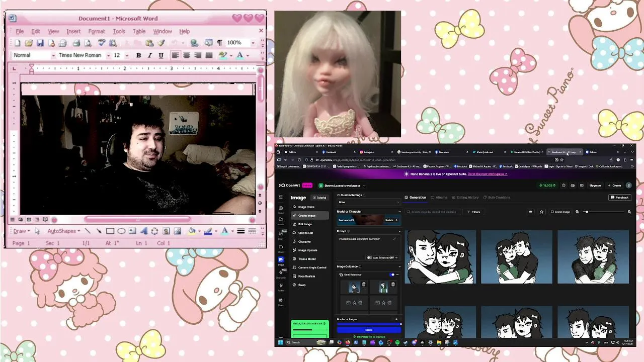Run Spelling and Grammar check in Word
Image resolution: width=644 pixels, height=362 pixels.
pos(101,43)
